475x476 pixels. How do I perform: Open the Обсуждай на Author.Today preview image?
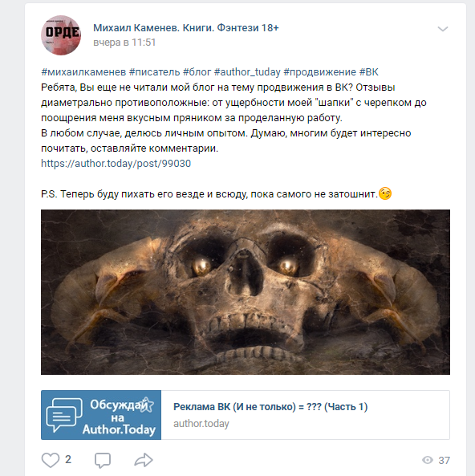point(101,415)
